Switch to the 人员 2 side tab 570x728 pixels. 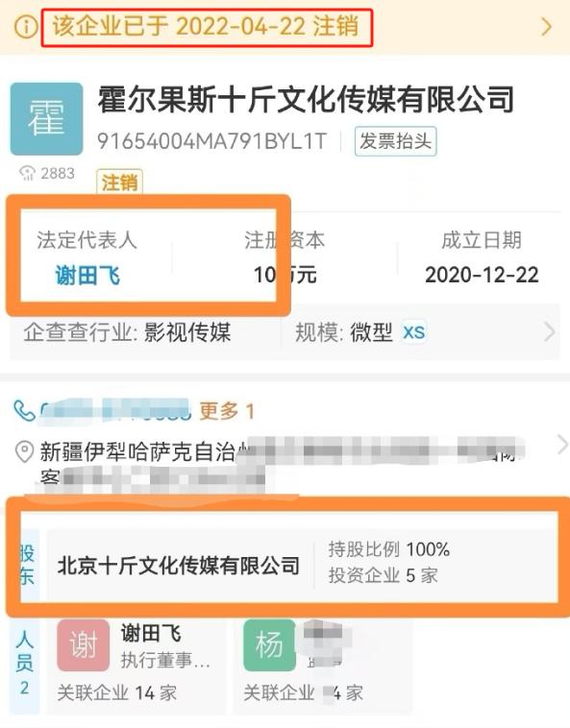pyautogui.click(x=24, y=665)
